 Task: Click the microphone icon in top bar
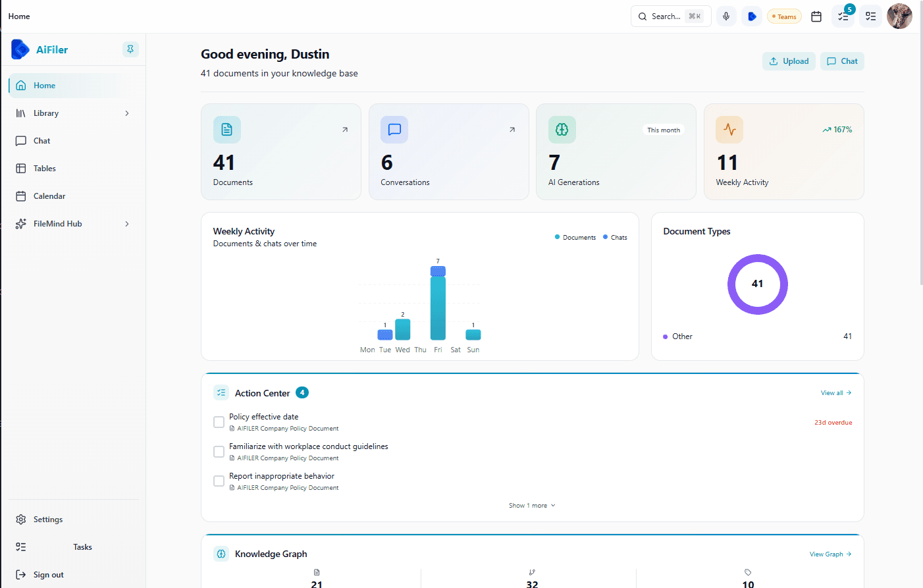click(x=726, y=16)
